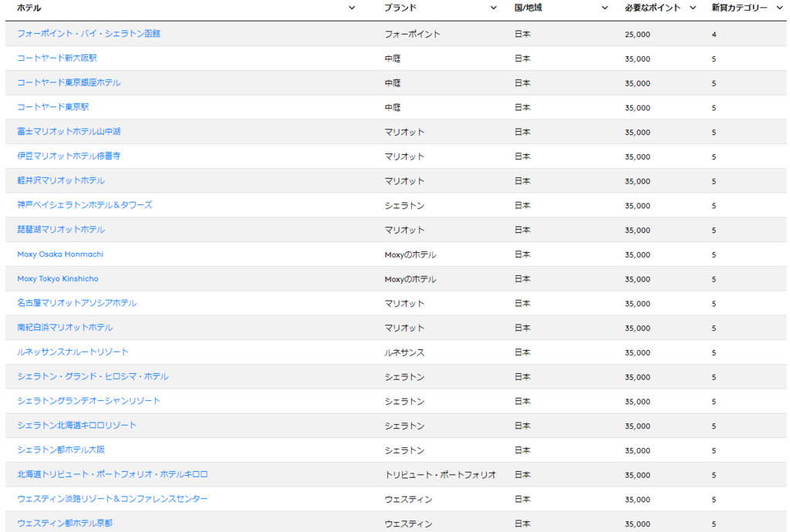Expand the 新賀カテゴリー column dropdown
Screen dimensions: 790x532
[x=779, y=8]
